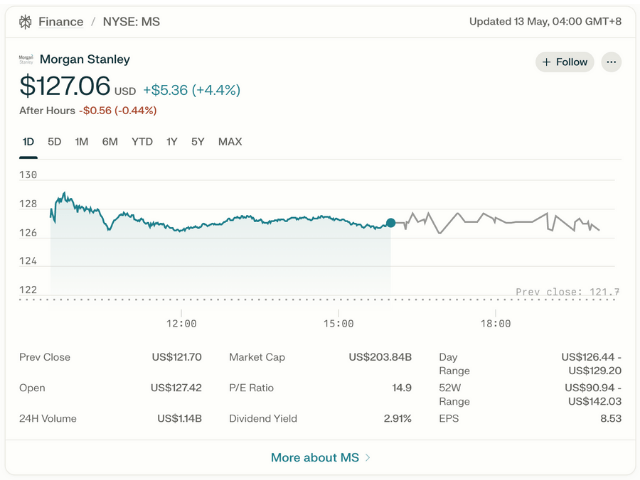Select the 1D chart range tab
The height and width of the screenshot is (480, 640).
click(x=28, y=142)
